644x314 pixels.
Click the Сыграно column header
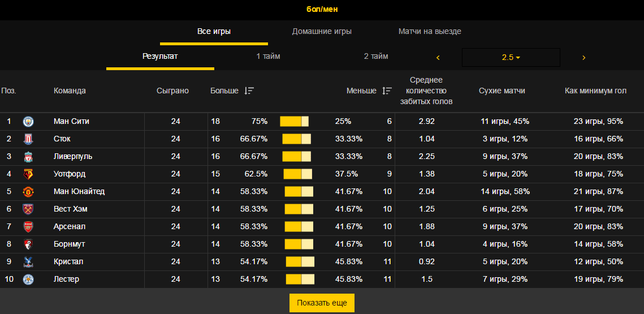click(x=172, y=91)
